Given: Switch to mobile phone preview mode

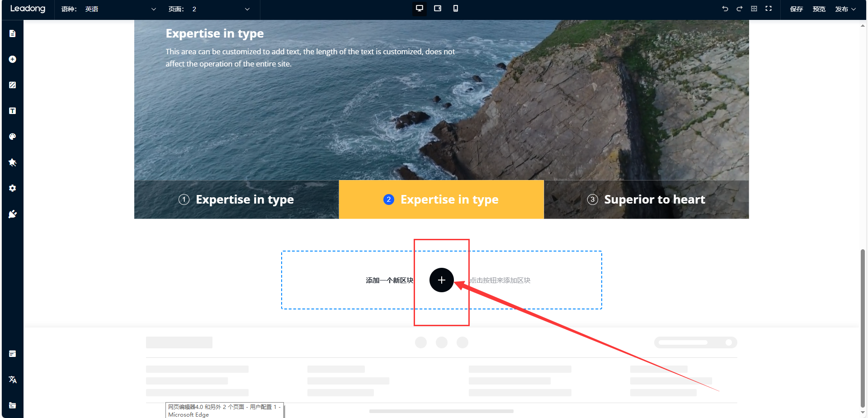Looking at the screenshot, I should pos(456,9).
